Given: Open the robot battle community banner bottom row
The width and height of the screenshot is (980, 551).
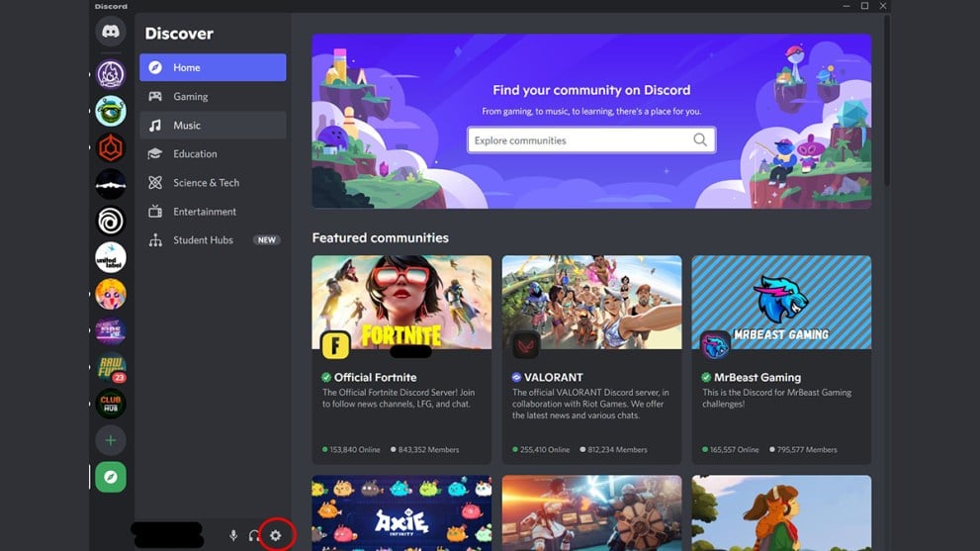Looking at the screenshot, I should [591, 512].
